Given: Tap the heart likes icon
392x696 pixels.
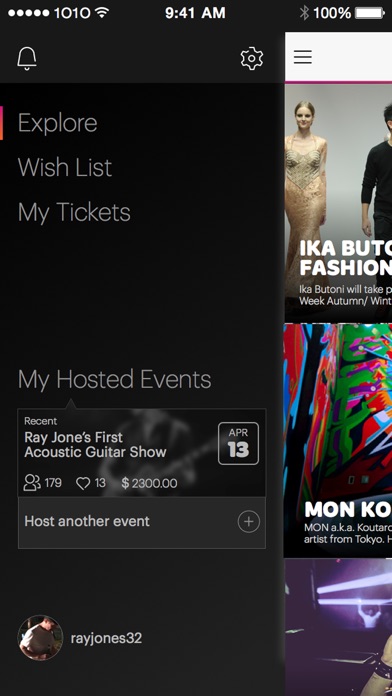Looking at the screenshot, I should 83,483.
